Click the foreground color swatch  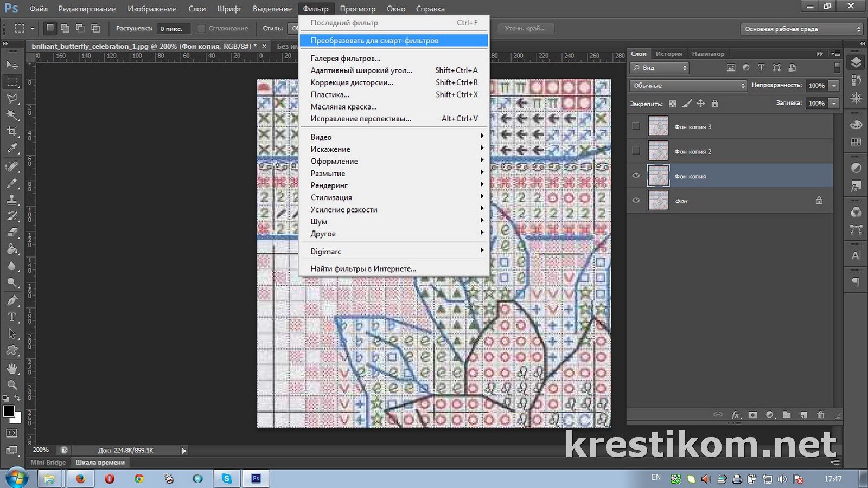(9, 411)
